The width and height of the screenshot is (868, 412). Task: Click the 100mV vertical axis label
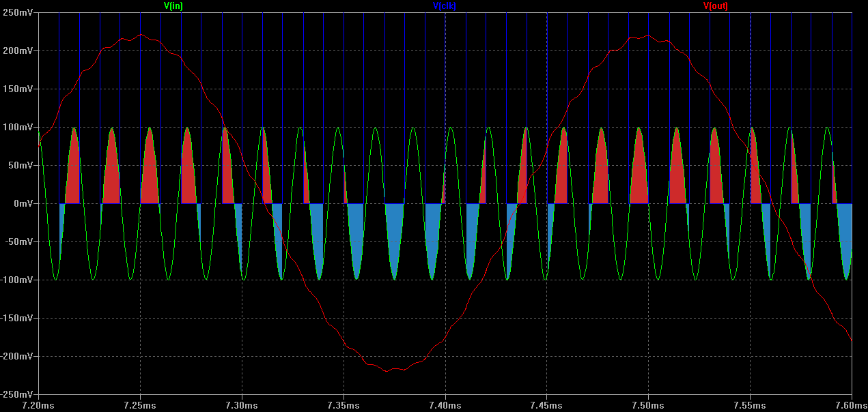click(19, 128)
